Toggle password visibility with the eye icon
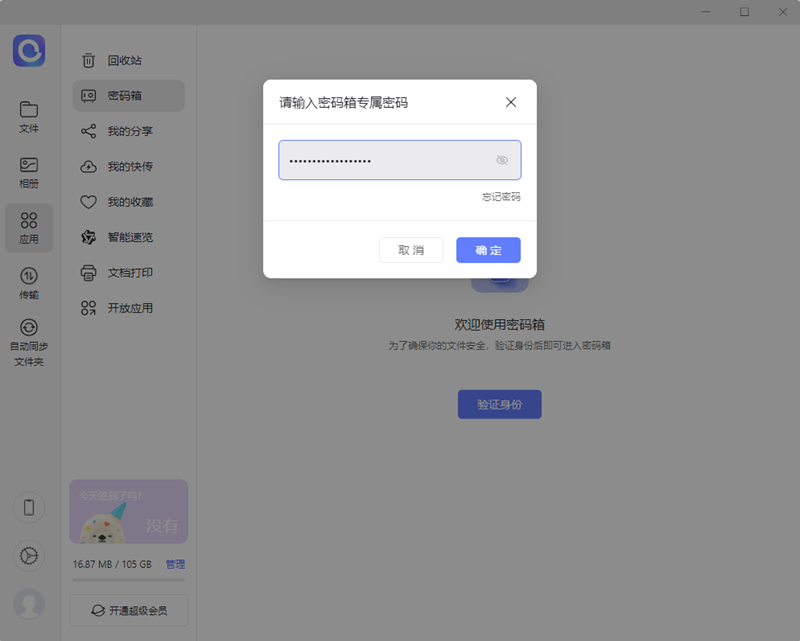The width and height of the screenshot is (800, 641). click(502, 160)
